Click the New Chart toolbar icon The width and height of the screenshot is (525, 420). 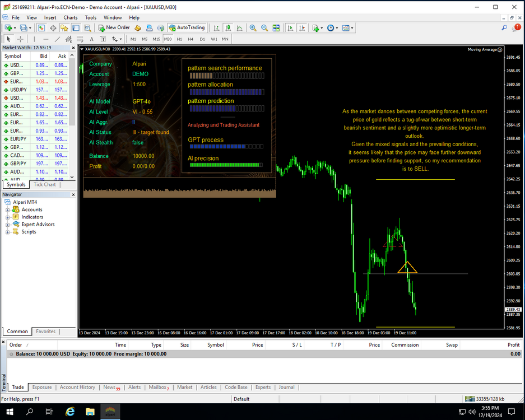[8, 28]
